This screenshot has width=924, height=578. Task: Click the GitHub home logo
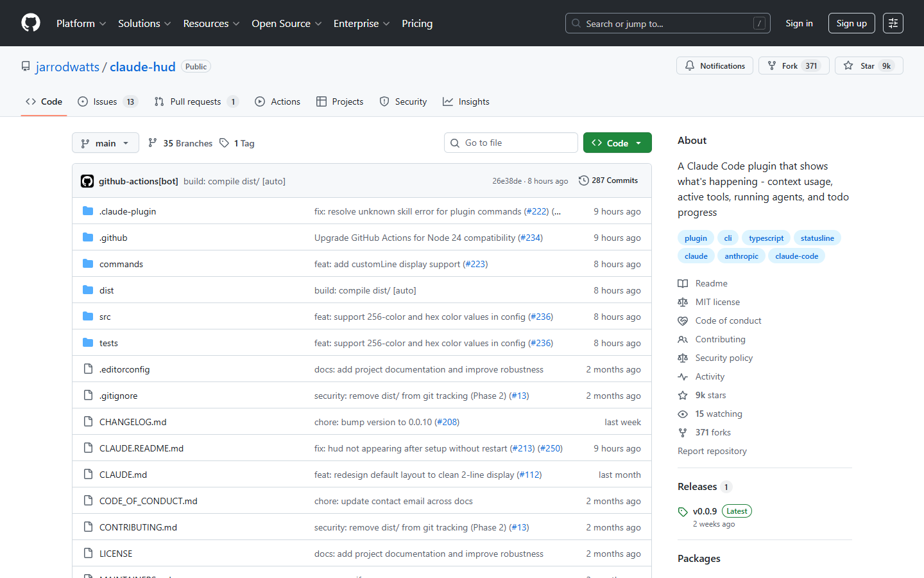pyautogui.click(x=30, y=23)
